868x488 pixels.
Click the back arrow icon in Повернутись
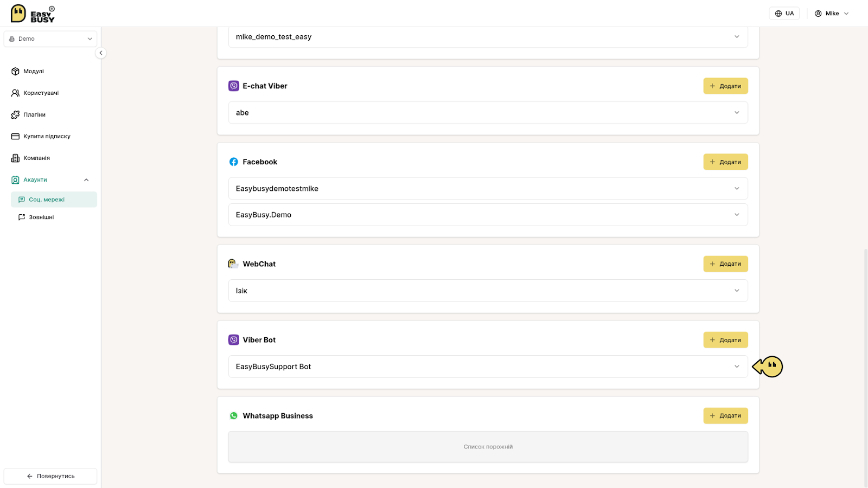pyautogui.click(x=30, y=476)
